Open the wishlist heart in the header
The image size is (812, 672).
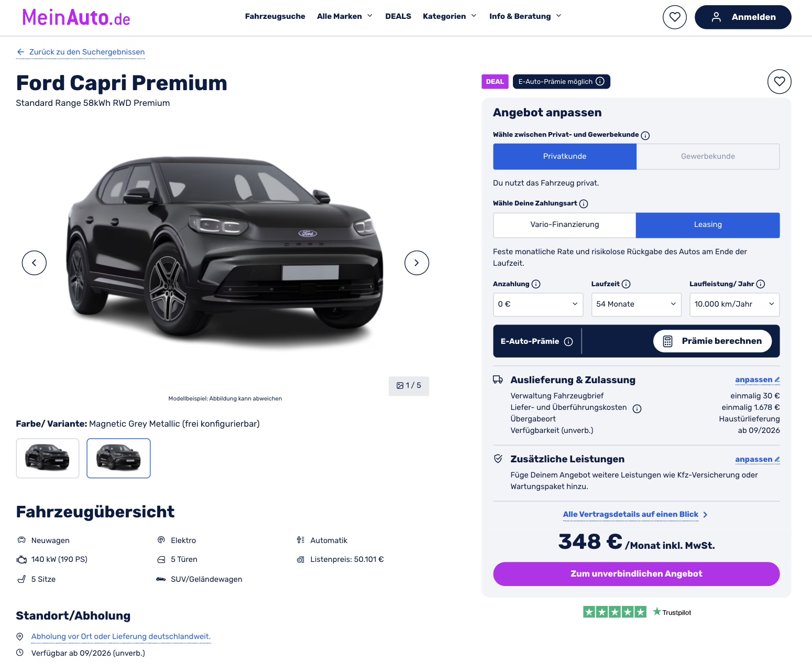click(674, 17)
